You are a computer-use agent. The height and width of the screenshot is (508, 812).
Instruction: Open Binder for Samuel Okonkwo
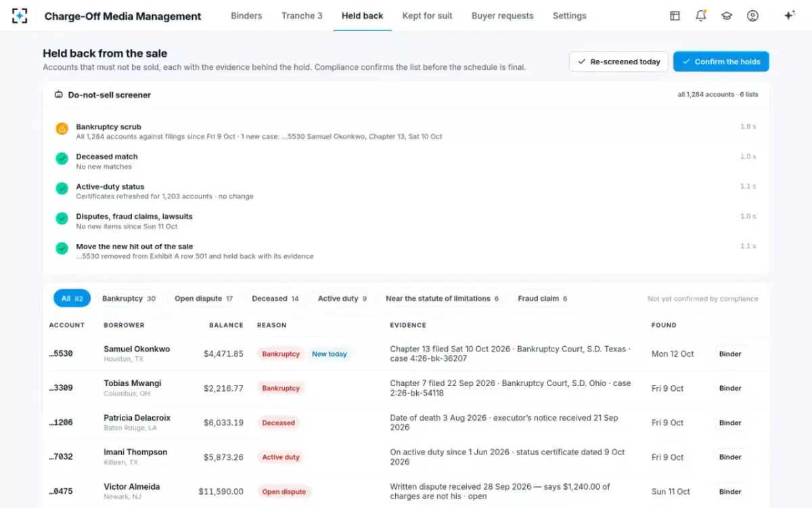click(x=730, y=354)
